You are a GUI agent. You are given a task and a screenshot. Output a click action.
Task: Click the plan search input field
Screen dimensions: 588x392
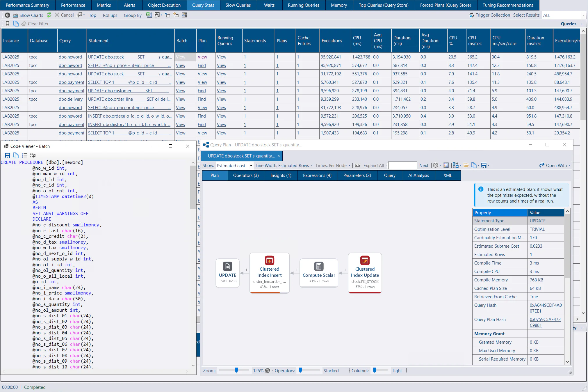pyautogui.click(x=402, y=166)
